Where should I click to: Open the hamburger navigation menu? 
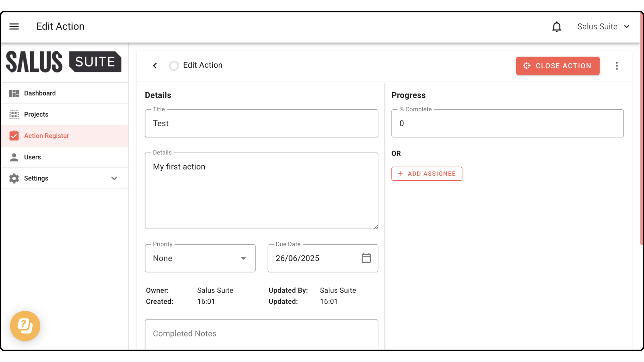[14, 26]
